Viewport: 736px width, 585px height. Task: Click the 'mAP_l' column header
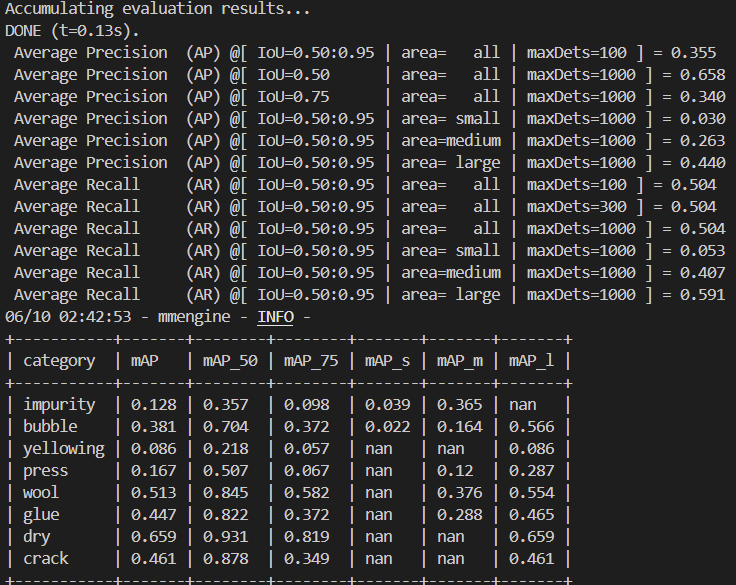[531, 361]
